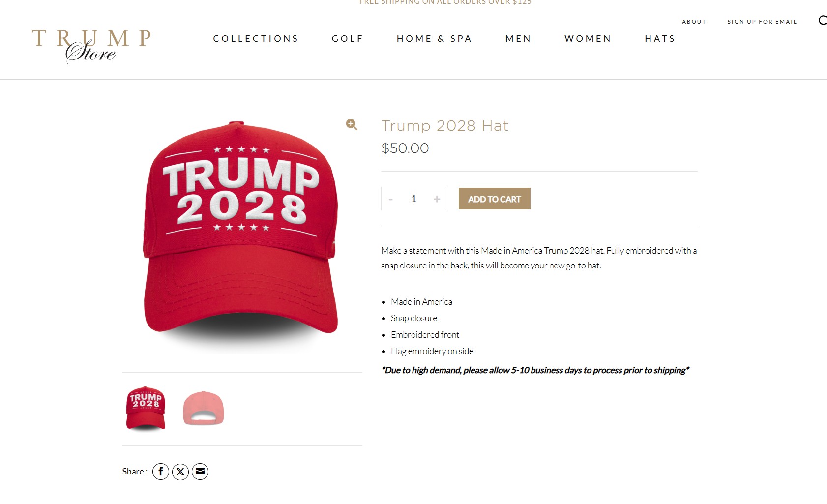Share the hat on Facebook
Image resolution: width=827 pixels, height=504 pixels.
[161, 472]
